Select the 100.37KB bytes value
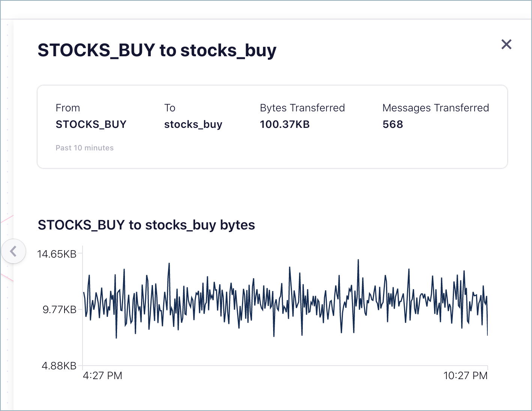 tap(285, 124)
